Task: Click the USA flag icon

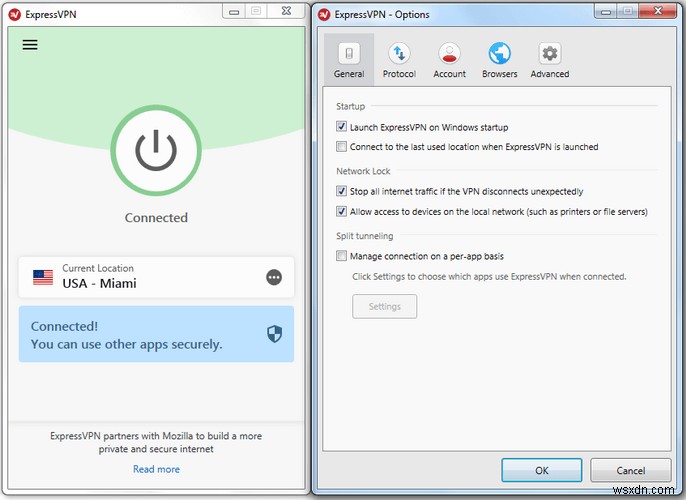Action: tap(43, 277)
